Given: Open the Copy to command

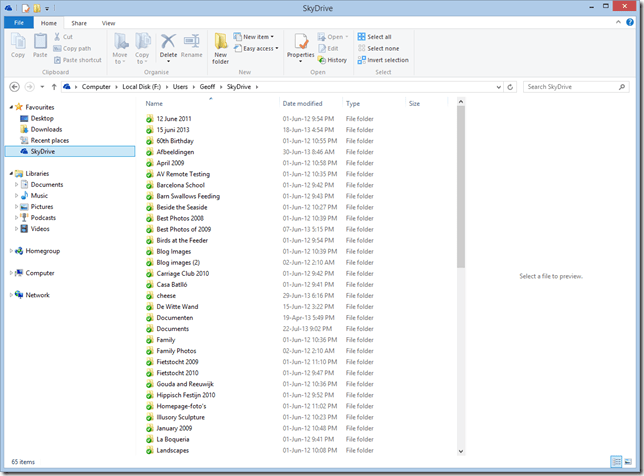Looking at the screenshot, I should pyautogui.click(x=142, y=48).
